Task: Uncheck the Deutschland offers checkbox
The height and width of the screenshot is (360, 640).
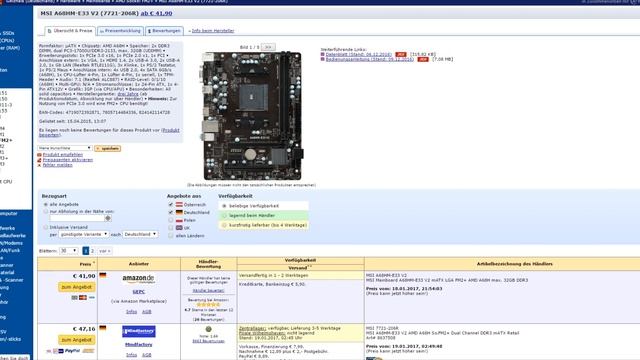Action: [171, 212]
